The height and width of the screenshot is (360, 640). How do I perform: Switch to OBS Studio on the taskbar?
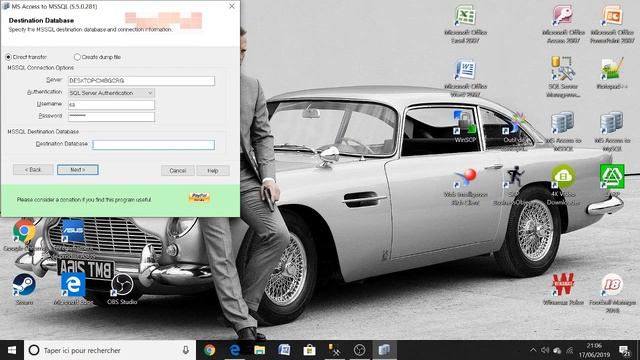(359, 350)
